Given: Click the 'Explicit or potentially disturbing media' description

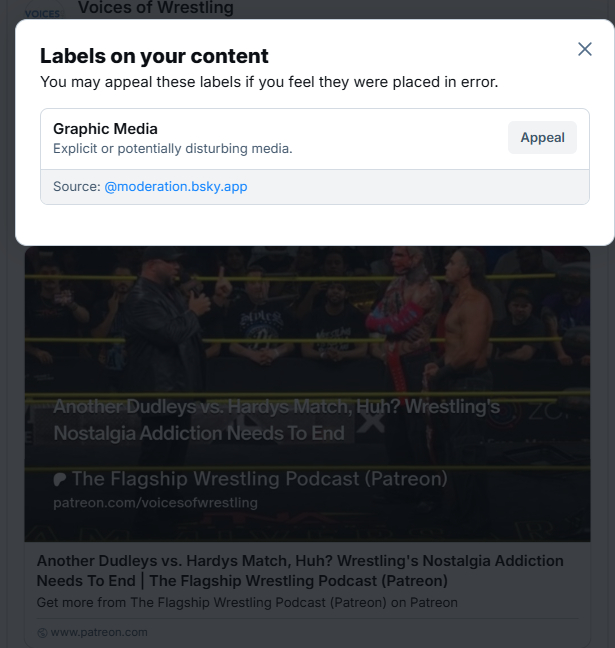Looking at the screenshot, I should pos(172,149).
